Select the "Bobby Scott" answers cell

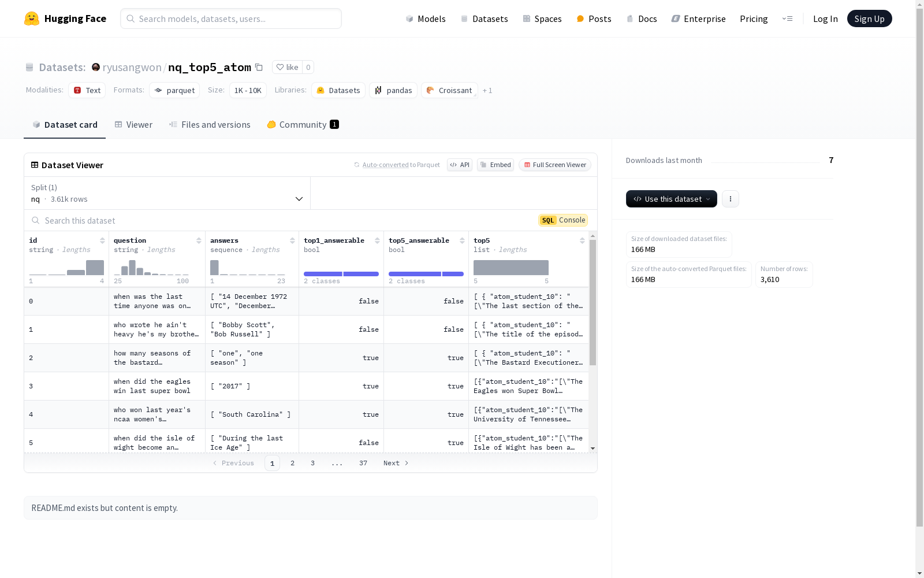[252, 329]
